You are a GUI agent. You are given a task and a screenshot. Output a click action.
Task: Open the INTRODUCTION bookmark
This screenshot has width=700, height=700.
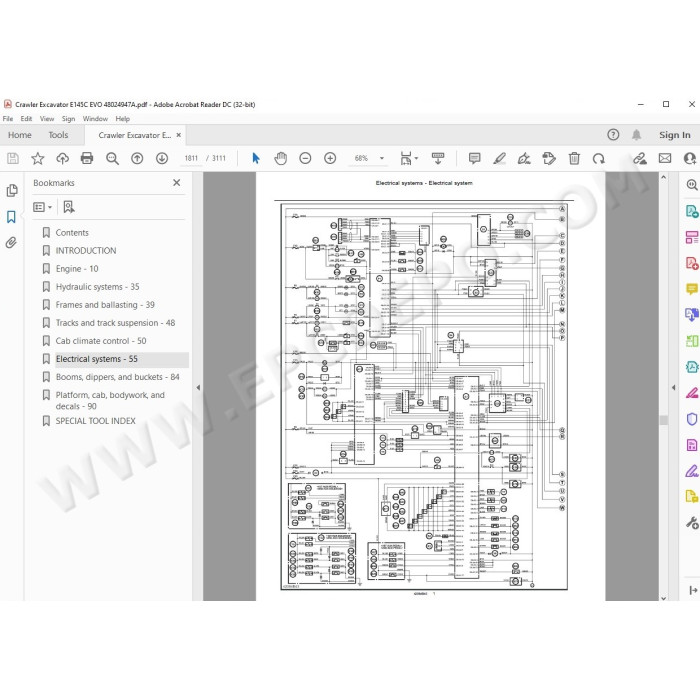(86, 250)
